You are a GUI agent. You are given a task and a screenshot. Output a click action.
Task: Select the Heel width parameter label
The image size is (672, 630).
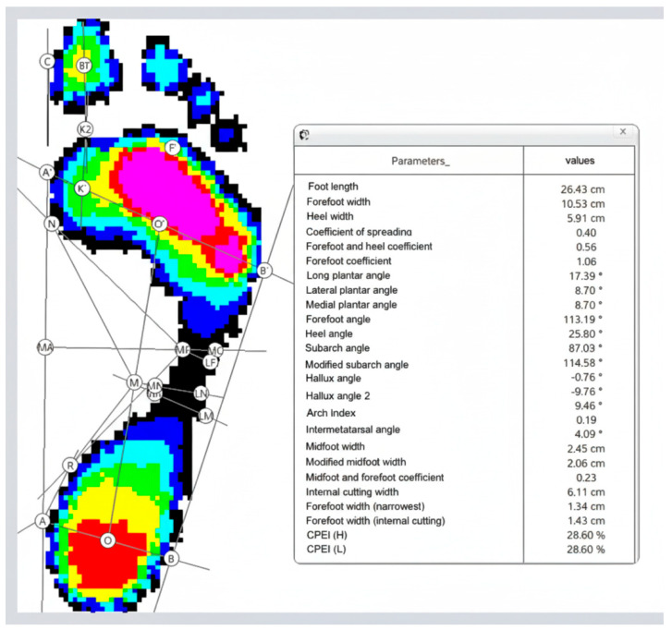coord(330,216)
